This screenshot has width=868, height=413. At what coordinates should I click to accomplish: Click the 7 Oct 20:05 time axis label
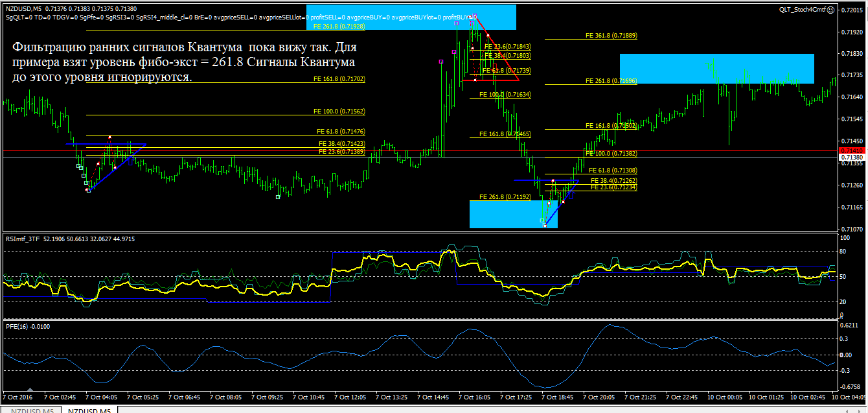600,396
